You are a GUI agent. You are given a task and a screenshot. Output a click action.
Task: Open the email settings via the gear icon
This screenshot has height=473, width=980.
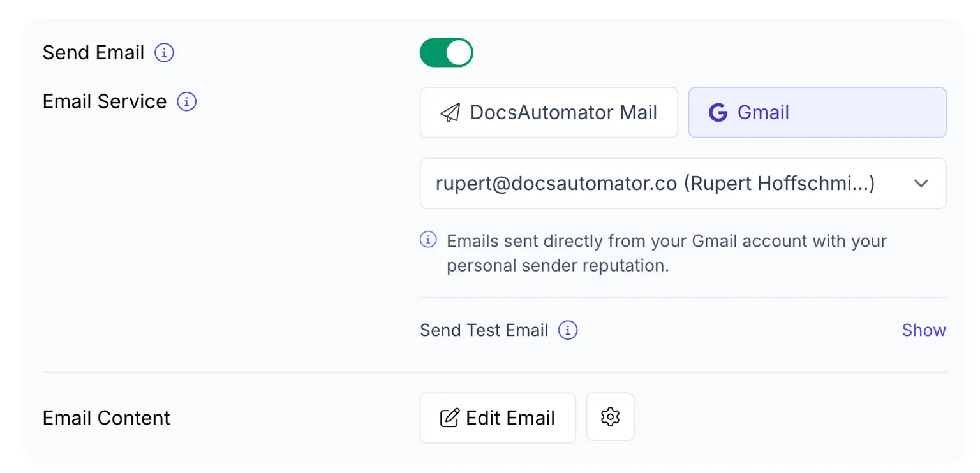coord(610,417)
